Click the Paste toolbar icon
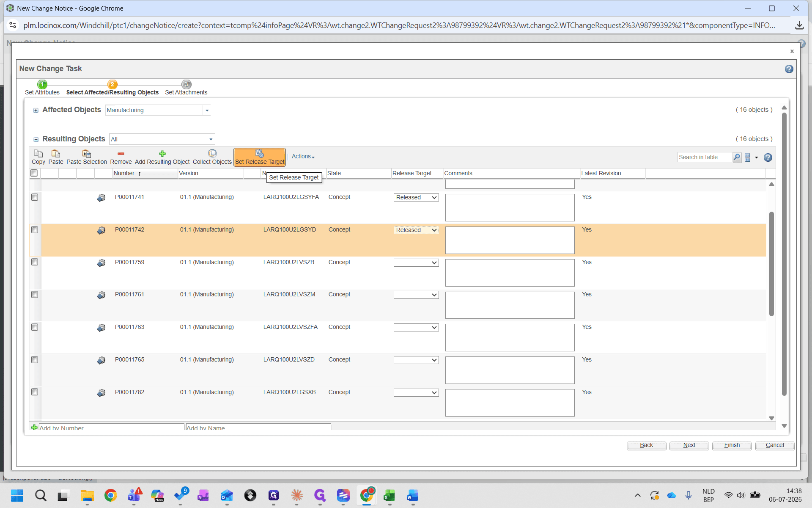Viewport: 812px width, 508px height. pos(55,153)
